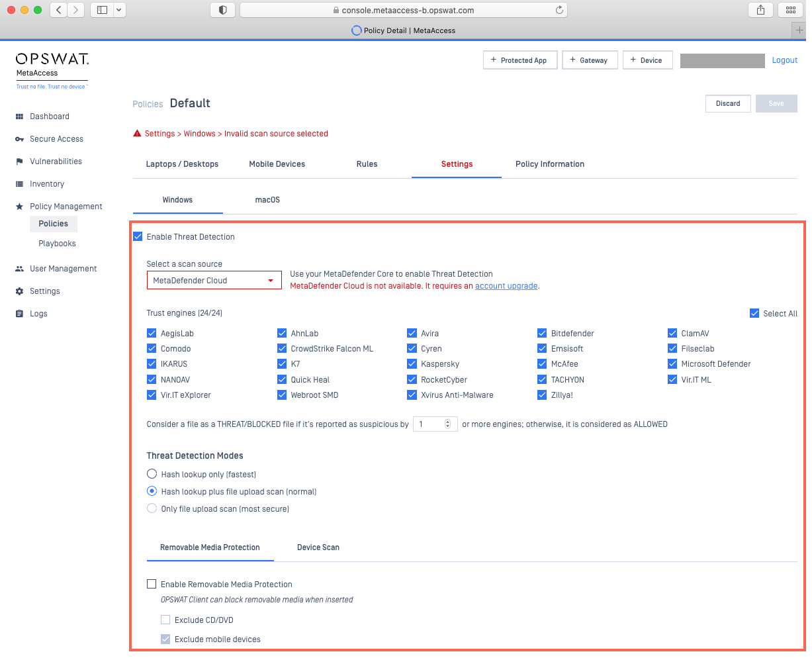Click the add Device button
The height and width of the screenshot is (658, 812).
(x=648, y=60)
